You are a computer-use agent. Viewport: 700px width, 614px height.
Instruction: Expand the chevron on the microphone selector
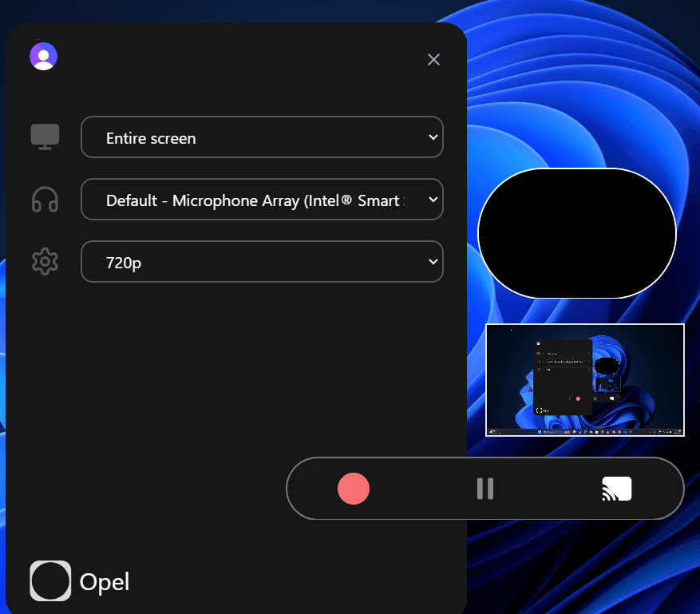[433, 200]
